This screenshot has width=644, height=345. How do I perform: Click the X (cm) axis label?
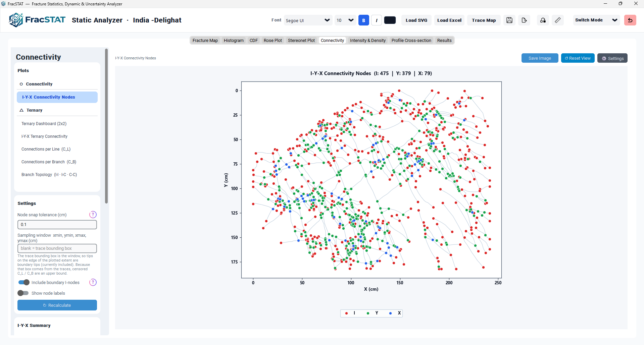tap(371, 289)
